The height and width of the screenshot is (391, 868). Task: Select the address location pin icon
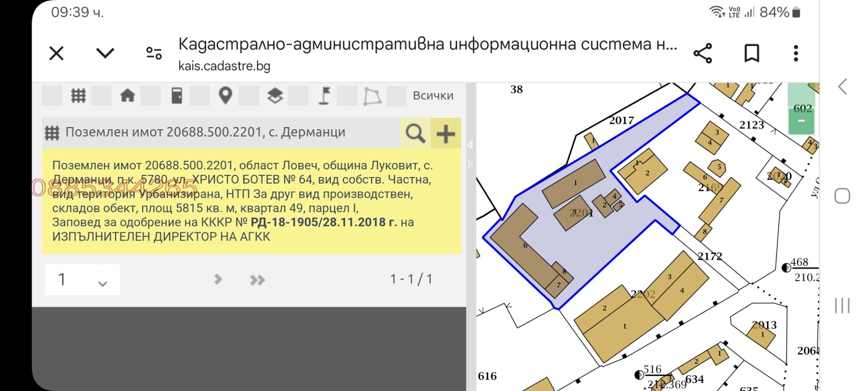tap(225, 96)
